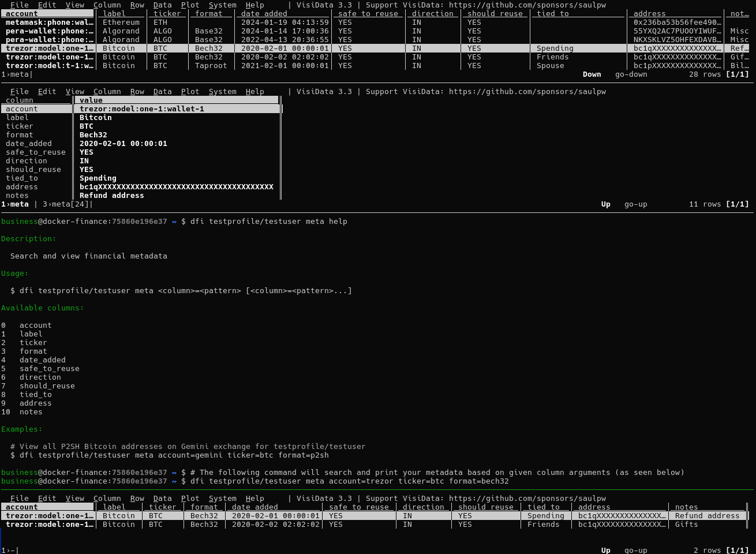The width and height of the screenshot is (756, 554).
Task: Click the safe_to_reuse column header in the top table
Action: [368, 13]
